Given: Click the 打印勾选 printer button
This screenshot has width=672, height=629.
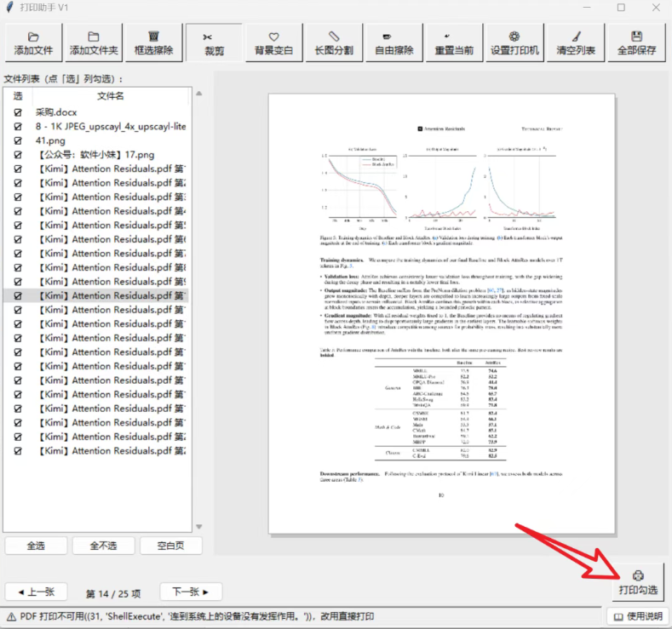Looking at the screenshot, I should [638, 583].
